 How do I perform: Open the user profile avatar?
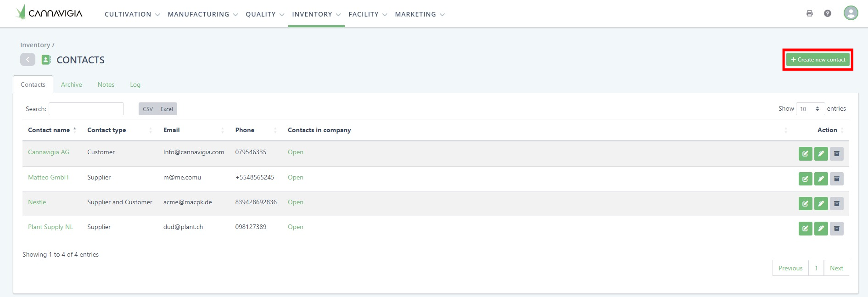click(x=851, y=13)
